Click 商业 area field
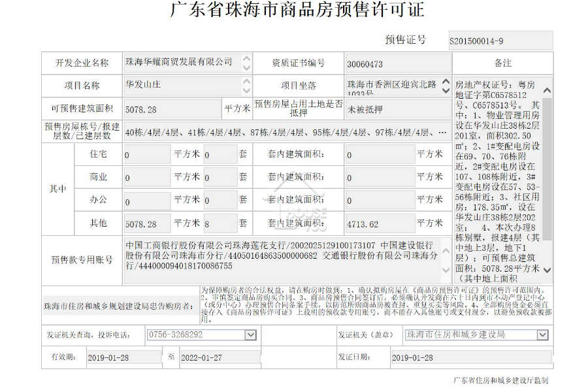The width and height of the screenshot is (588, 392). pyautogui.click(x=148, y=178)
